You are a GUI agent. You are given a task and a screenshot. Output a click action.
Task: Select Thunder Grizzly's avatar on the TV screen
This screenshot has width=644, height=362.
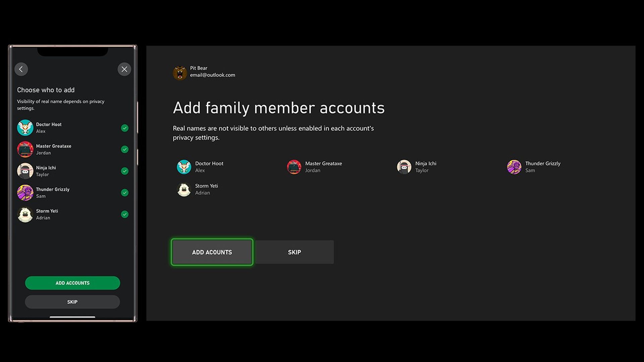coord(515,167)
